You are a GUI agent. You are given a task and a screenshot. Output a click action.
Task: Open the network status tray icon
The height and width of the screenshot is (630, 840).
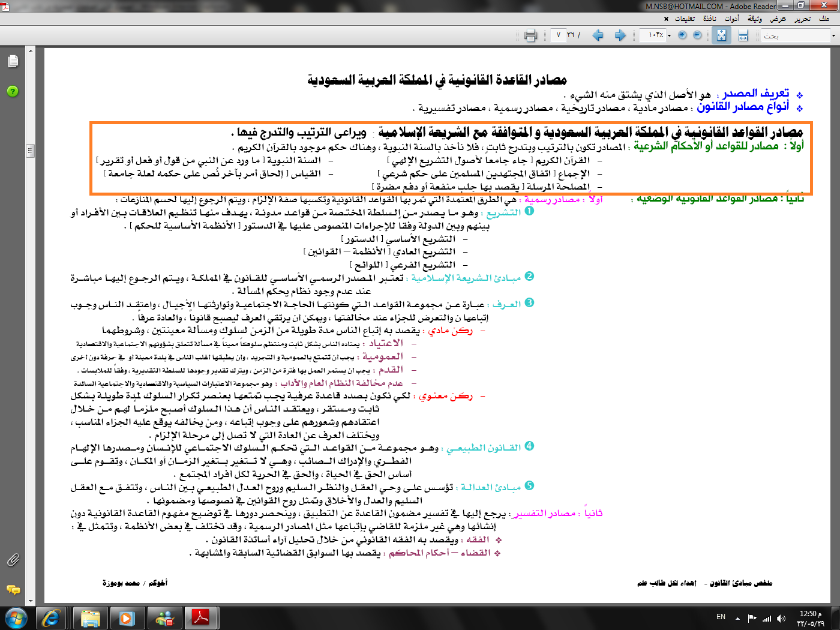pos(767,618)
